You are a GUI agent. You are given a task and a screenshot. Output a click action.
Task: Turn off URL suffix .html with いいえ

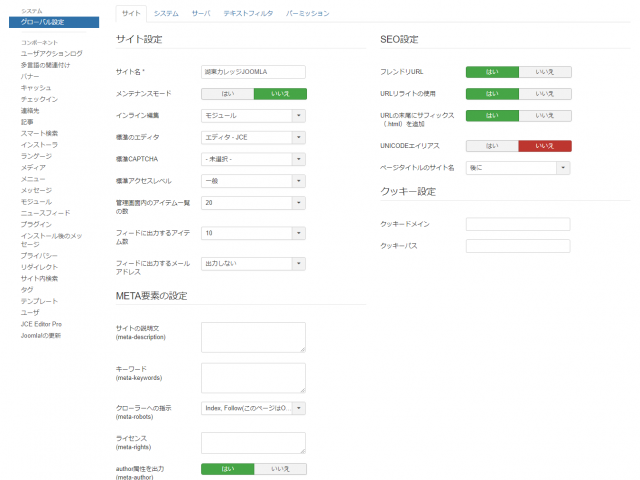coord(545,116)
